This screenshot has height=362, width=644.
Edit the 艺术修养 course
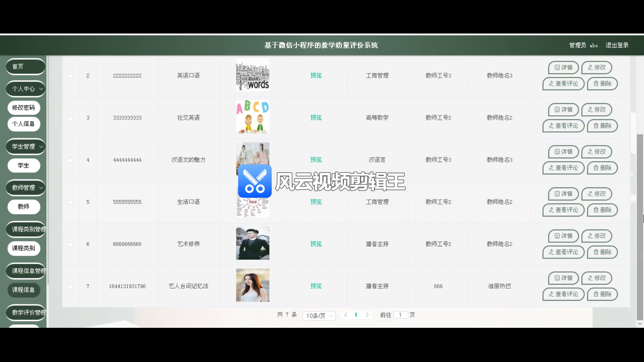tap(597, 236)
